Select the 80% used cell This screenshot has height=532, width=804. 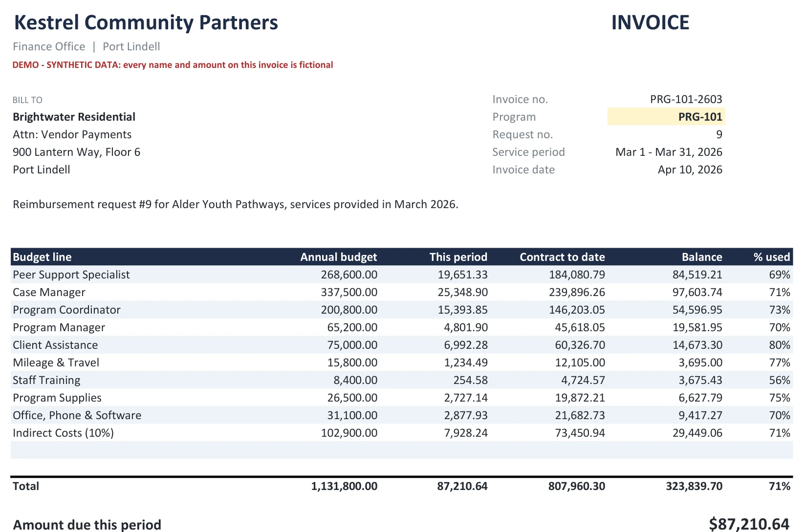pos(780,345)
